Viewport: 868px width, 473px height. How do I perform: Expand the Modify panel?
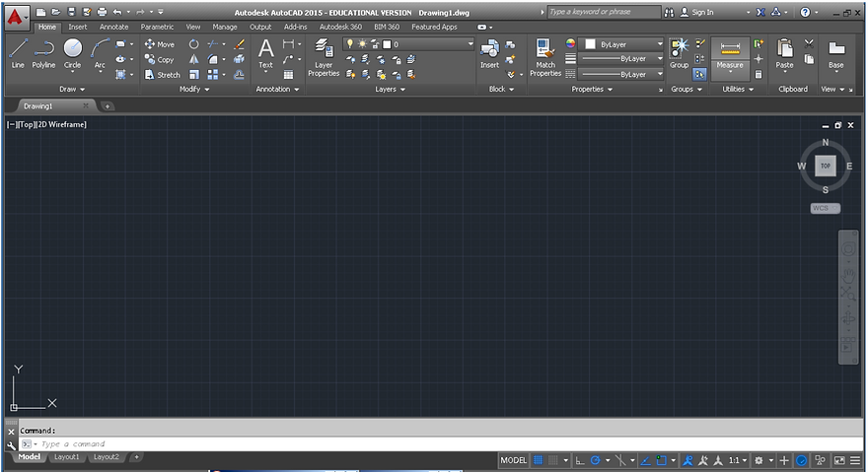195,89
